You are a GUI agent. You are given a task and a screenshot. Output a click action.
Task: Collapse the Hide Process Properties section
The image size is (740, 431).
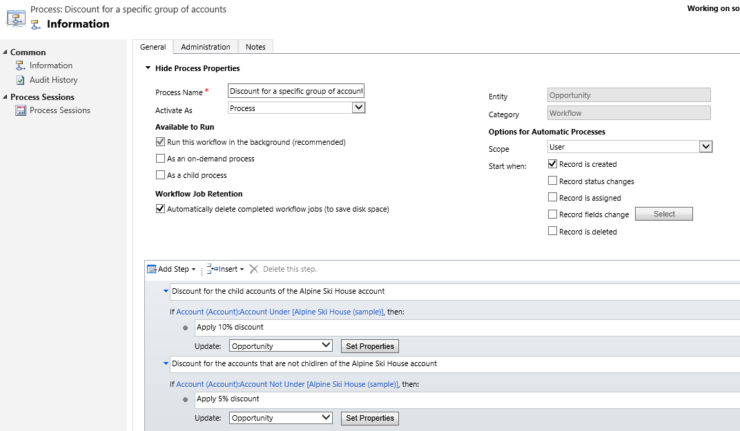coord(150,68)
